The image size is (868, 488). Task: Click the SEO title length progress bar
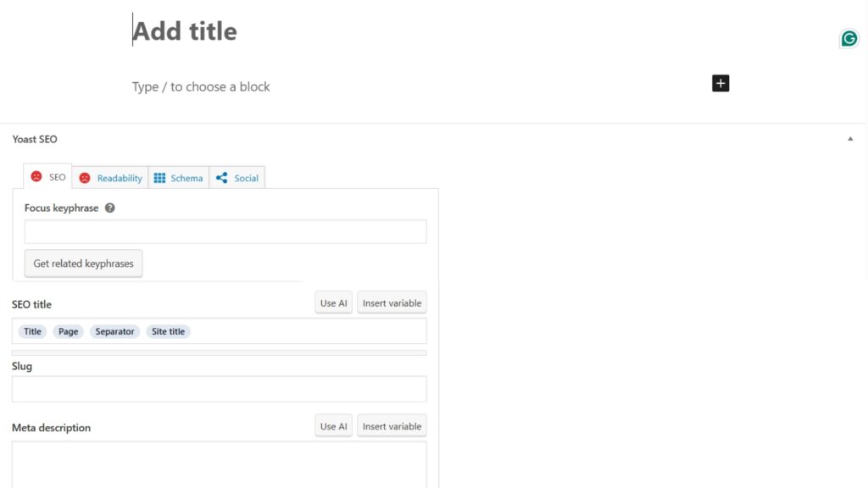[219, 352]
